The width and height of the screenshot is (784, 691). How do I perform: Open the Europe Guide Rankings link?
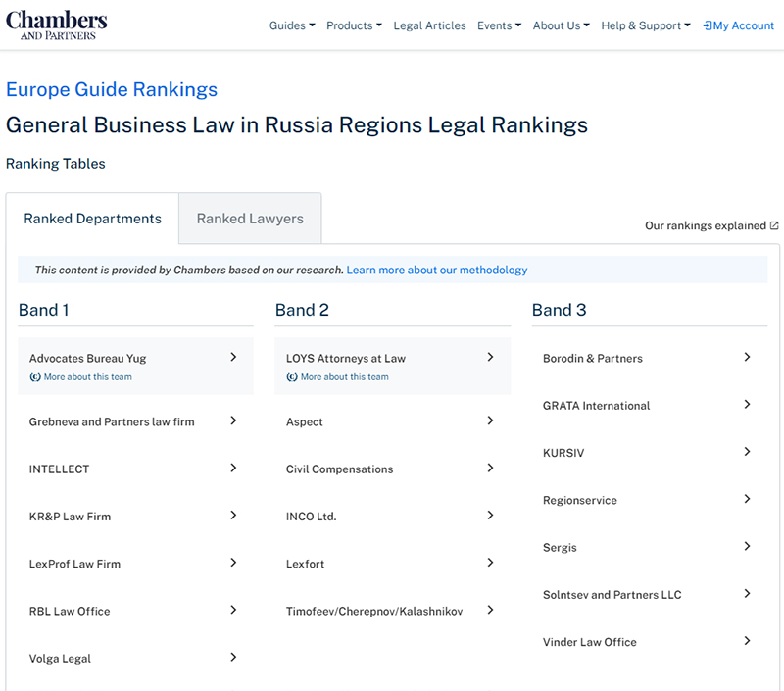coord(112,89)
